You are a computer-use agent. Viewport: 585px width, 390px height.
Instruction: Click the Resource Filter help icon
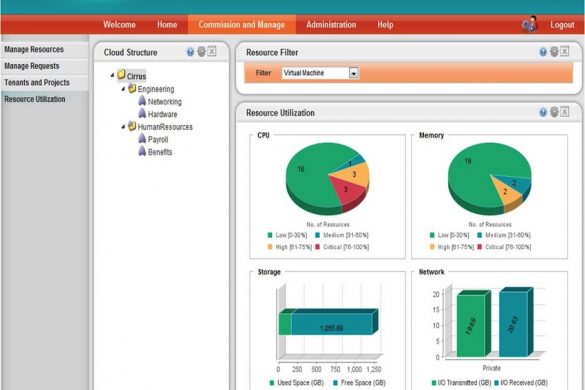(543, 52)
